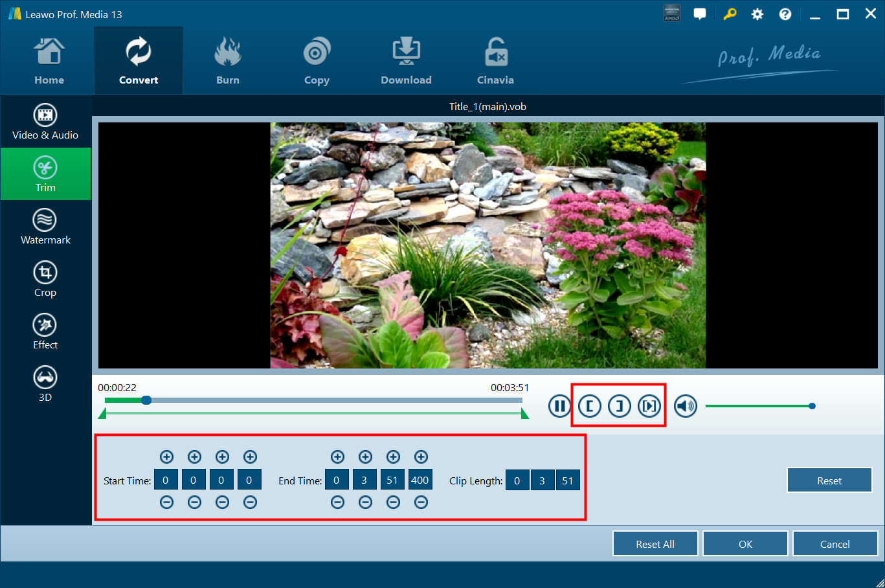This screenshot has height=588, width=885.
Task: Click the End Time seconds field
Action: coord(392,481)
